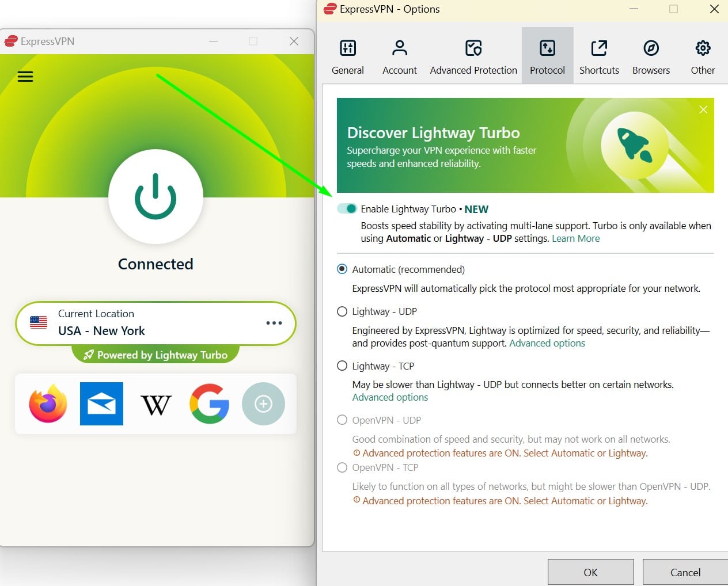
Task: Open the Current Location USA - New York selector
Action: pyautogui.click(x=156, y=323)
